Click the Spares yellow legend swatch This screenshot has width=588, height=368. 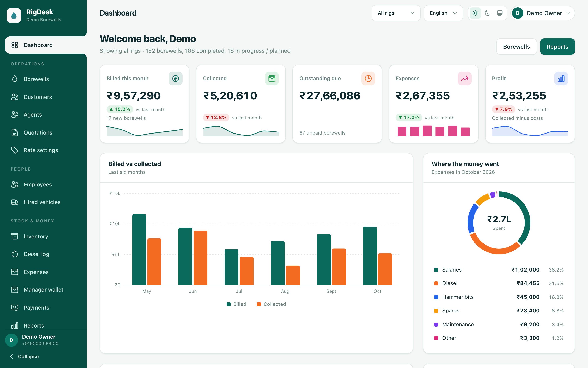pos(436,311)
